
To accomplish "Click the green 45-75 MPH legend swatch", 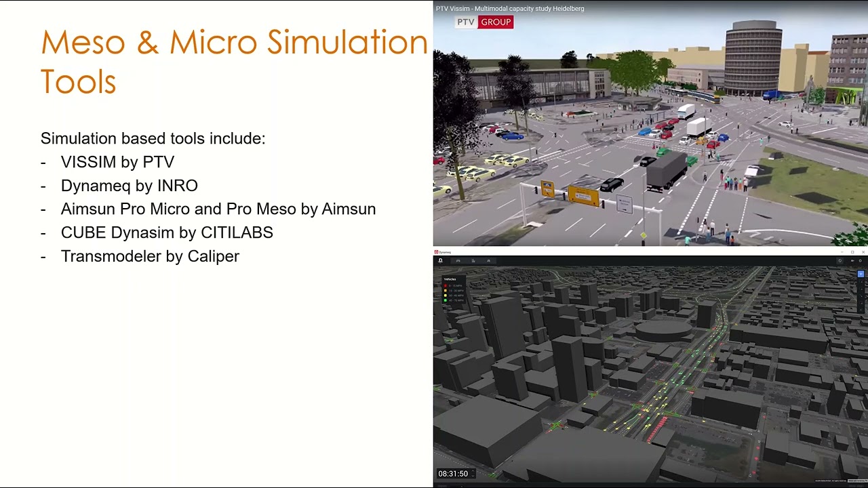I will tap(446, 300).
